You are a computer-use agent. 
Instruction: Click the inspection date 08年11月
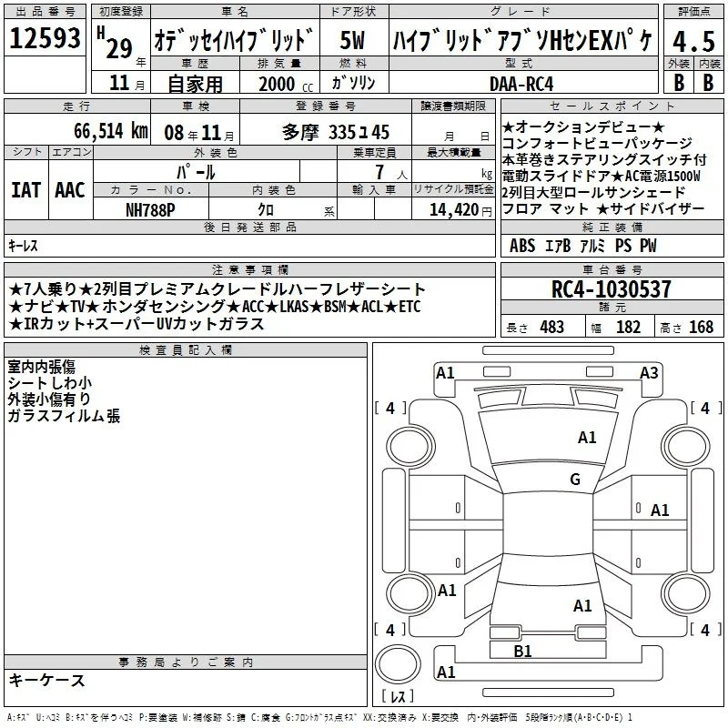click(199, 133)
